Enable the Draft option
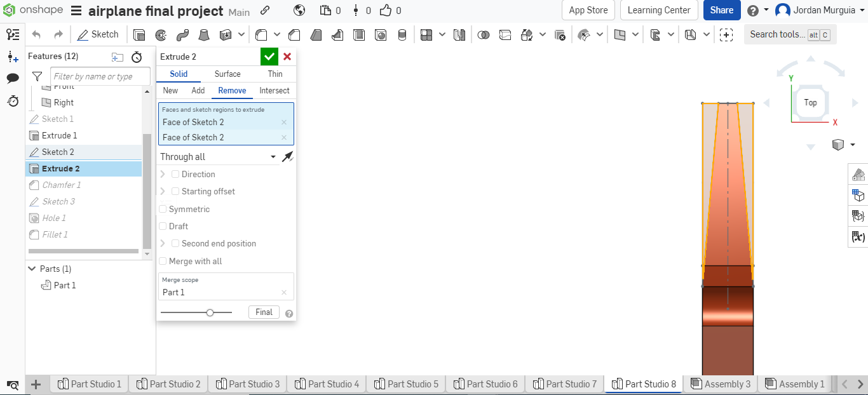Image resolution: width=868 pixels, height=395 pixels. (163, 226)
